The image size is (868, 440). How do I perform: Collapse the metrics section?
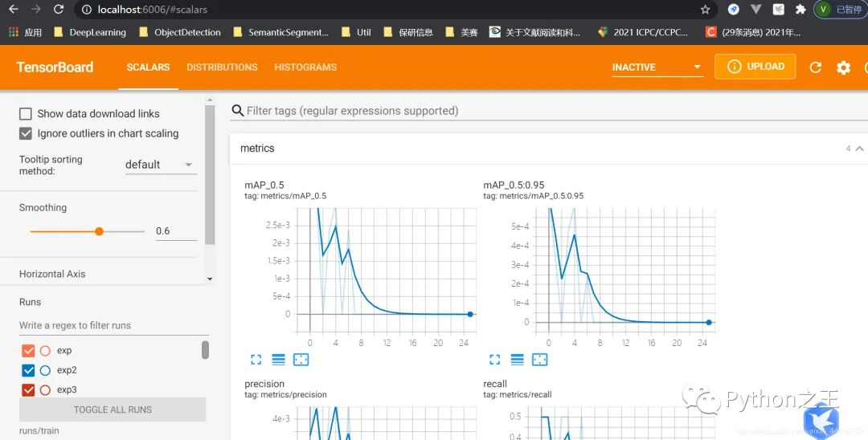pos(859,149)
